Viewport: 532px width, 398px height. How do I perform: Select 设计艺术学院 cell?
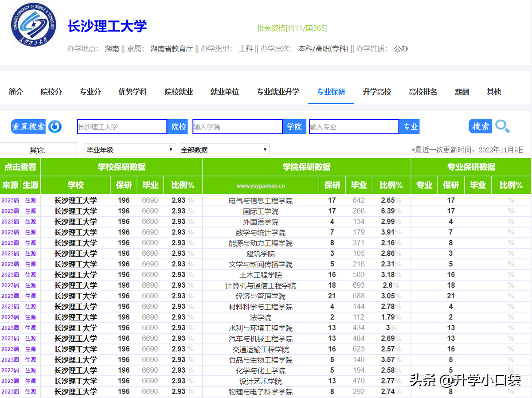point(261,382)
